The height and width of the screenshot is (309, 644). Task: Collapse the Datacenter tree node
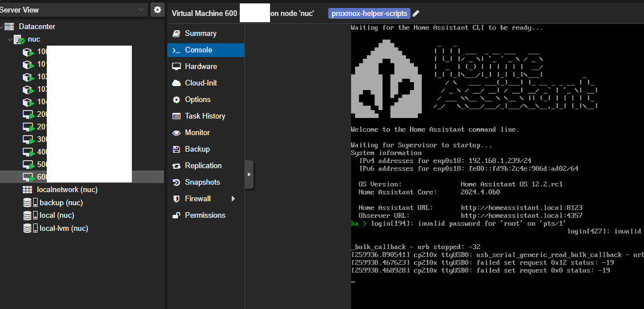(1, 27)
